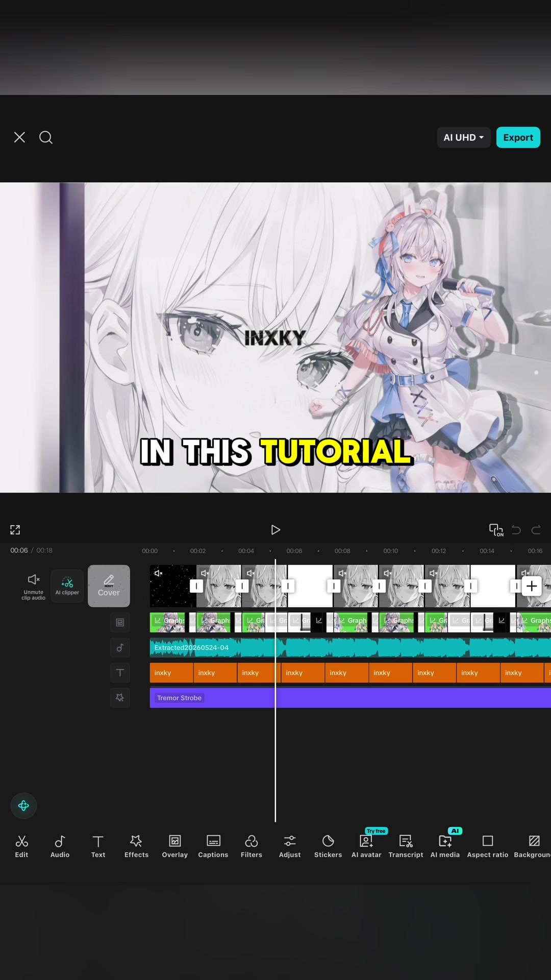
Task: Toggle the main track magnet ON icon
Action: click(x=496, y=530)
